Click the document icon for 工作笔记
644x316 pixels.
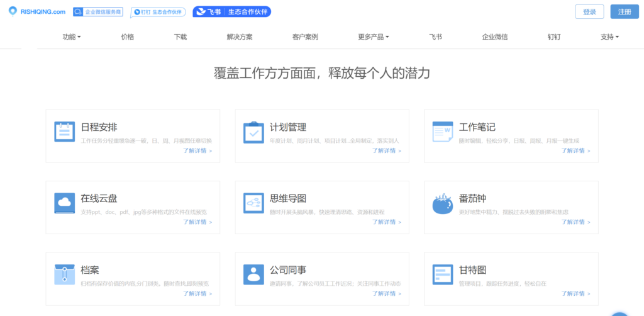point(442,132)
